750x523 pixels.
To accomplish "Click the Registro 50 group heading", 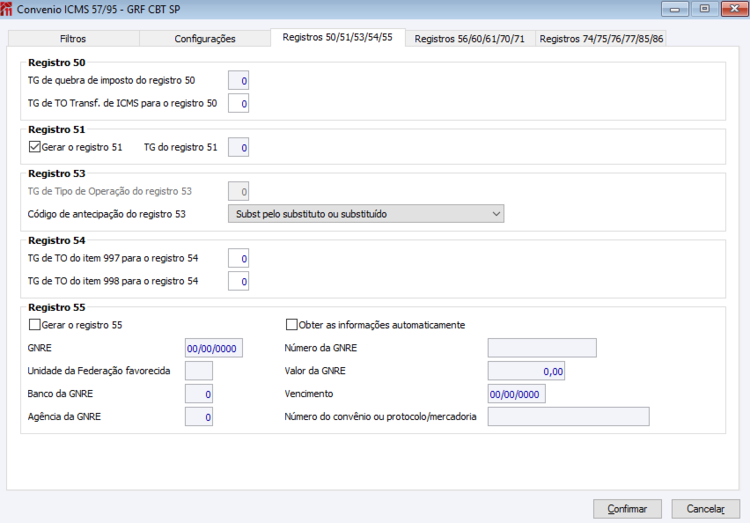I will 56,62.
